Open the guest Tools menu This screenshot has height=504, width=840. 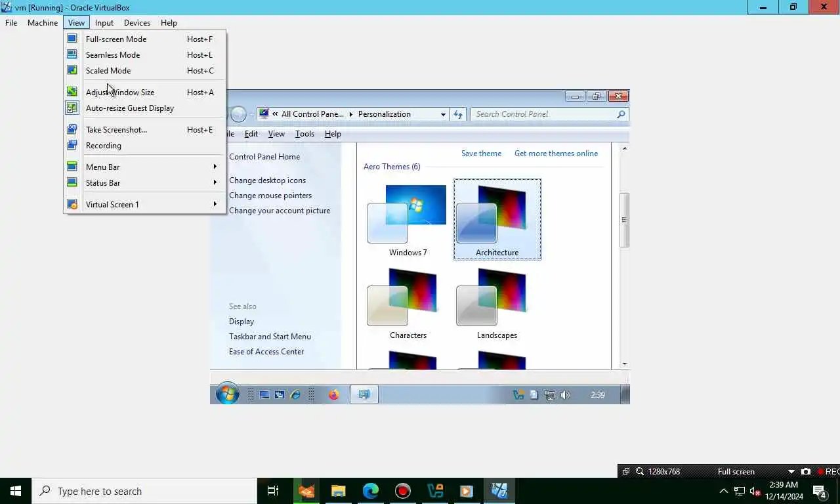(304, 133)
